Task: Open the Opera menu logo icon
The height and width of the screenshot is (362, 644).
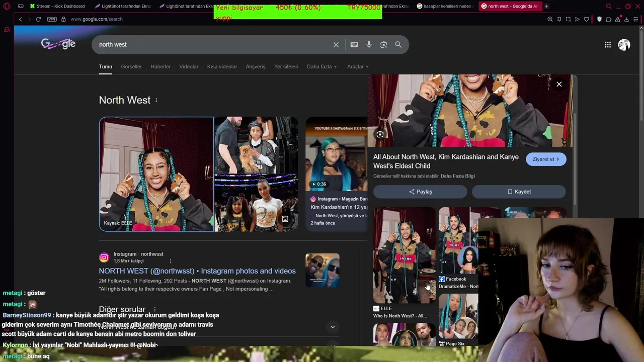Action: [x=7, y=6]
